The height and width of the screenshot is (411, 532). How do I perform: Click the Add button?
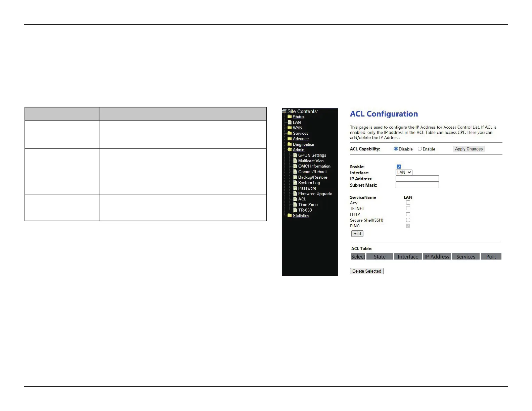(x=357, y=234)
